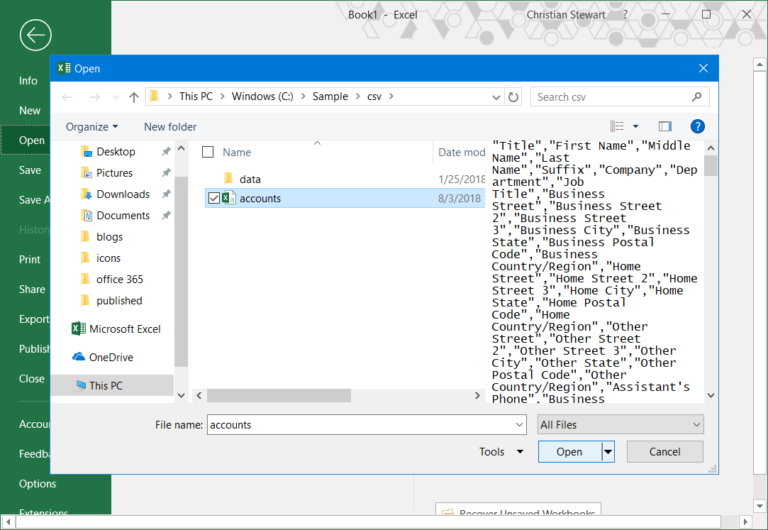Click the file list scroll right arrow
Viewport: 768px width, 530px height.
478,395
